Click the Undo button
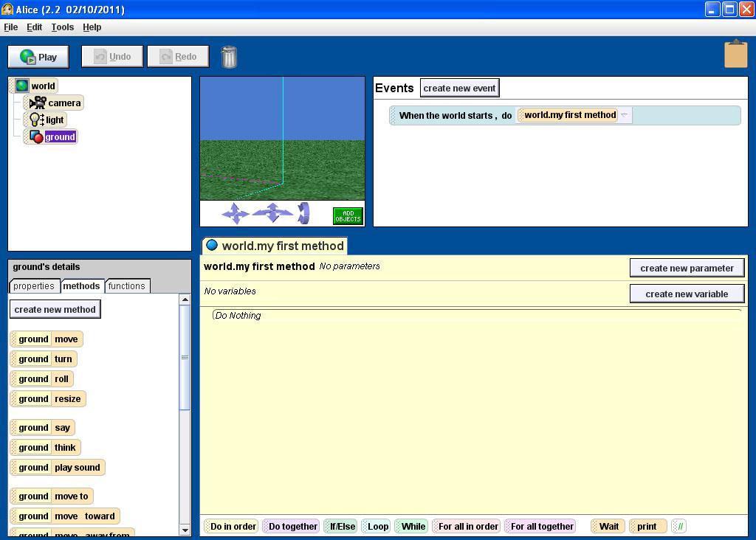The width and height of the screenshot is (756, 540). click(x=112, y=57)
